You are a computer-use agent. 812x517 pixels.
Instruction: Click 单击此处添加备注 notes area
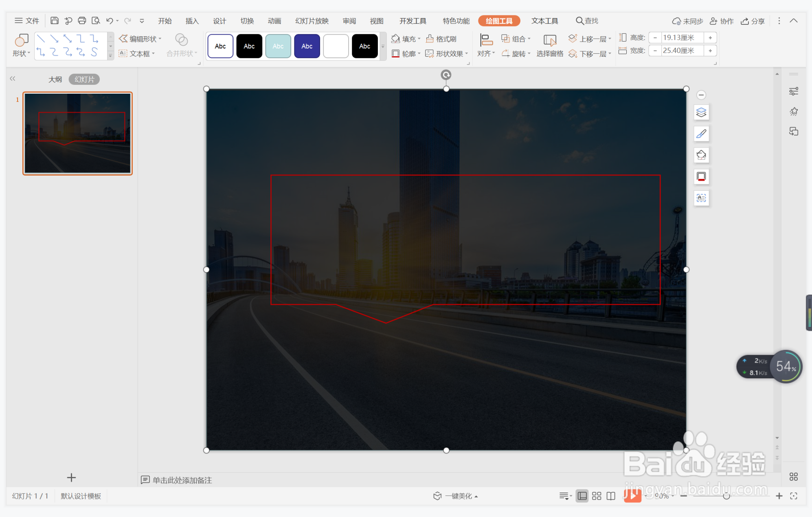point(182,480)
